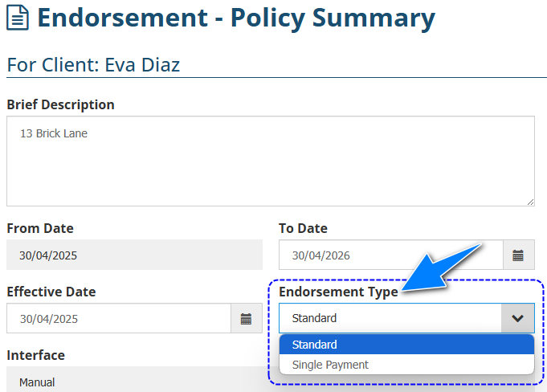Screen dimensions: 547x392
Task: Focus the To Date input field
Action: pyautogui.click(x=390, y=255)
